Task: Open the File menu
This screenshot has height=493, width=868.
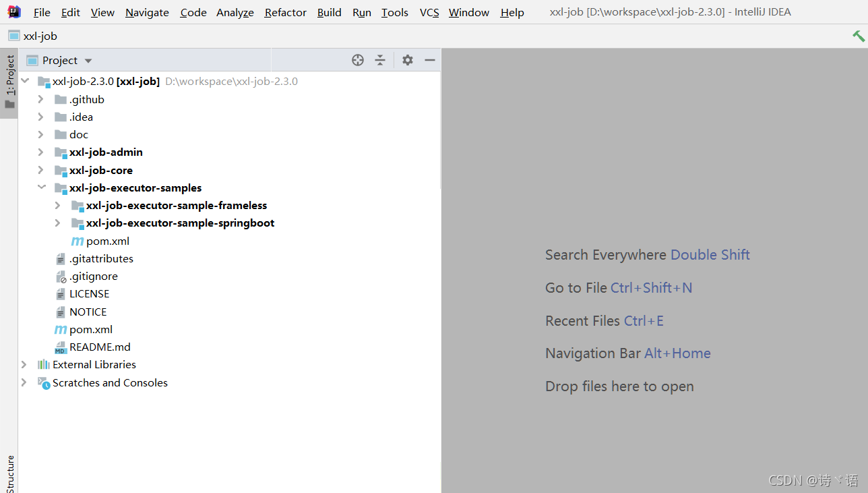Action: [42, 12]
